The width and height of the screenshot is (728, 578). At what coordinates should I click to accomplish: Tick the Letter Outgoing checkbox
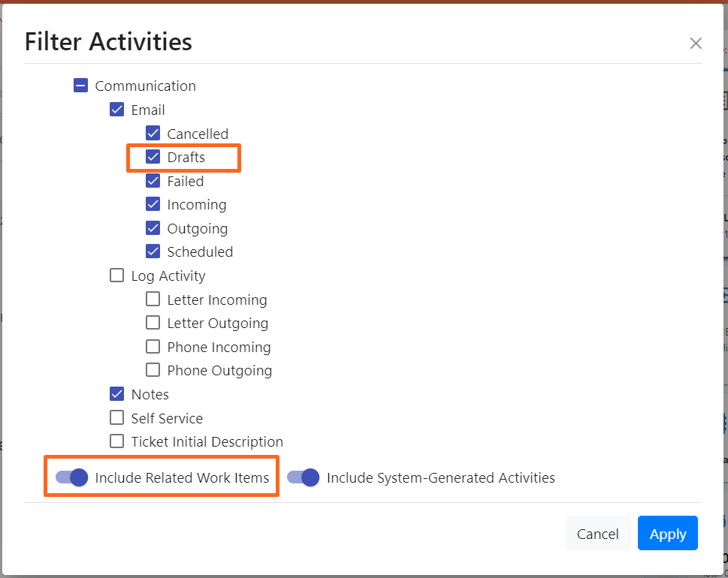point(153,324)
